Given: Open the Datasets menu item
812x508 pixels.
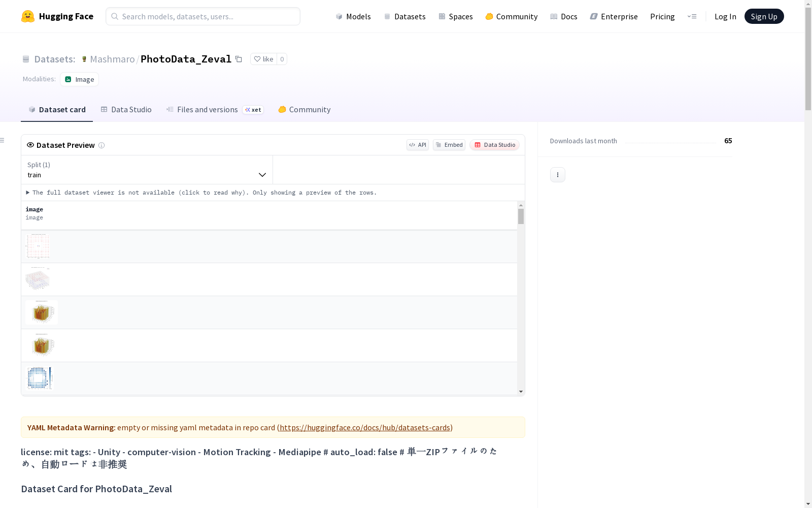Looking at the screenshot, I should click(404, 16).
